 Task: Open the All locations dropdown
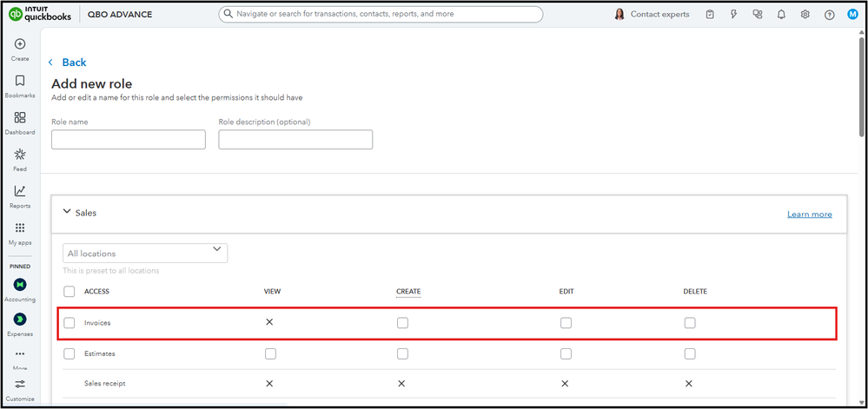(145, 253)
